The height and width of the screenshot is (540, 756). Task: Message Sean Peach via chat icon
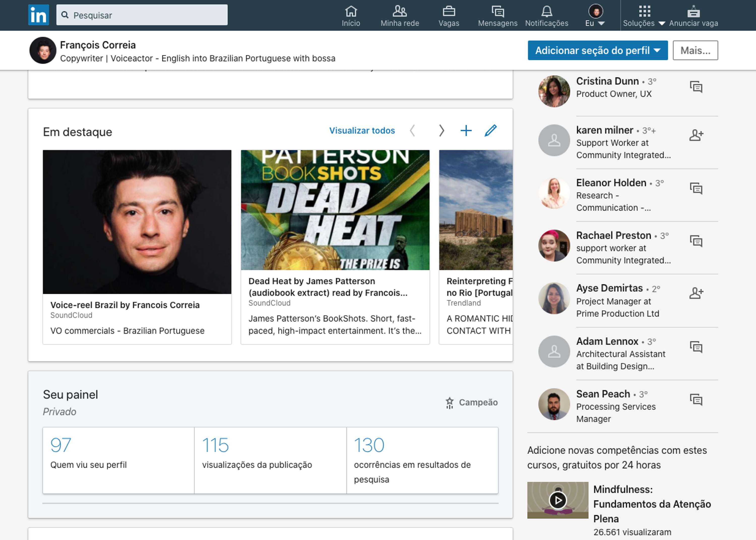point(696,400)
